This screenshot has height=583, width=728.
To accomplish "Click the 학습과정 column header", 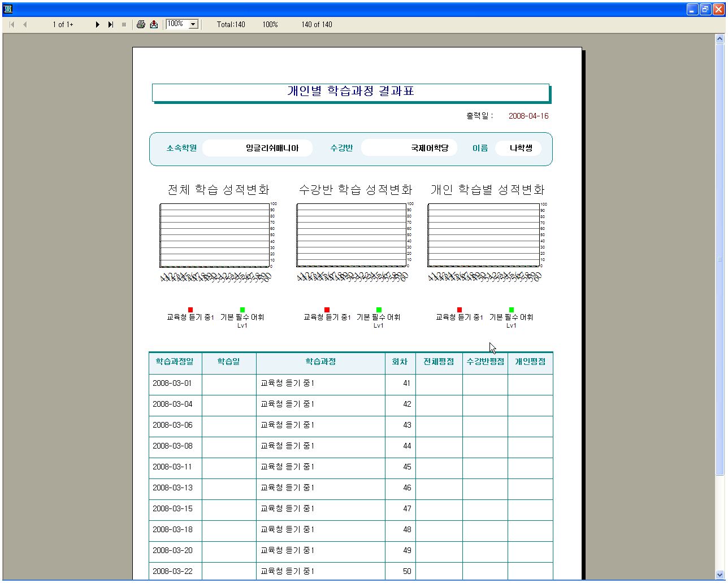I will (320, 362).
